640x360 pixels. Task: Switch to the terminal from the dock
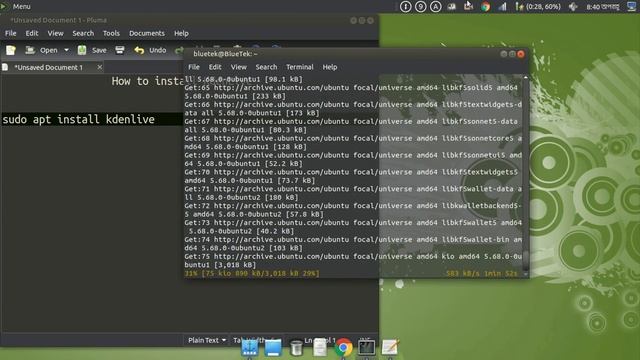tap(366, 347)
